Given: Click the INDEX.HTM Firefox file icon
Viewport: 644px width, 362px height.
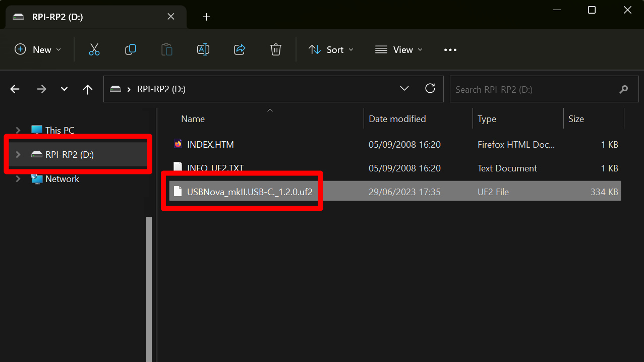Looking at the screenshot, I should (178, 144).
